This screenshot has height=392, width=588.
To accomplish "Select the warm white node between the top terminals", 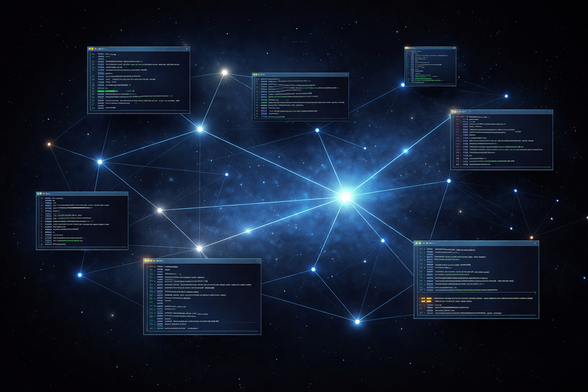I will [x=225, y=72].
